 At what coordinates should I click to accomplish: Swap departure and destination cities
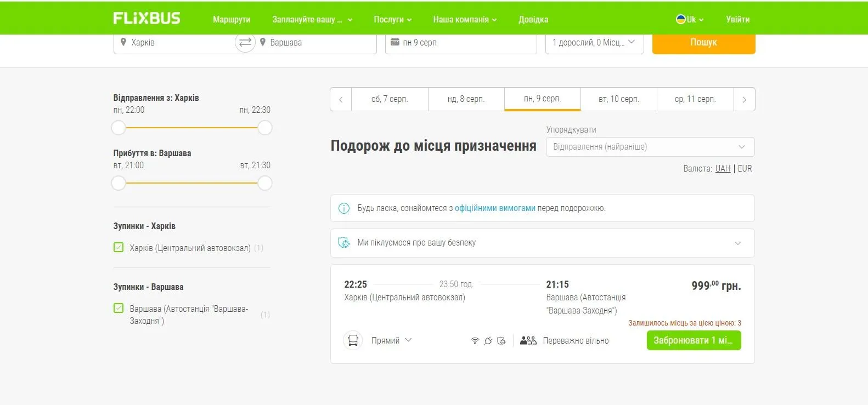(x=245, y=42)
